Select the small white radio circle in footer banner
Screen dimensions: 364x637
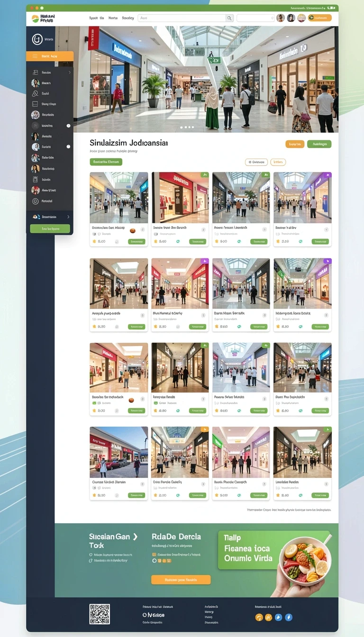coord(154,561)
